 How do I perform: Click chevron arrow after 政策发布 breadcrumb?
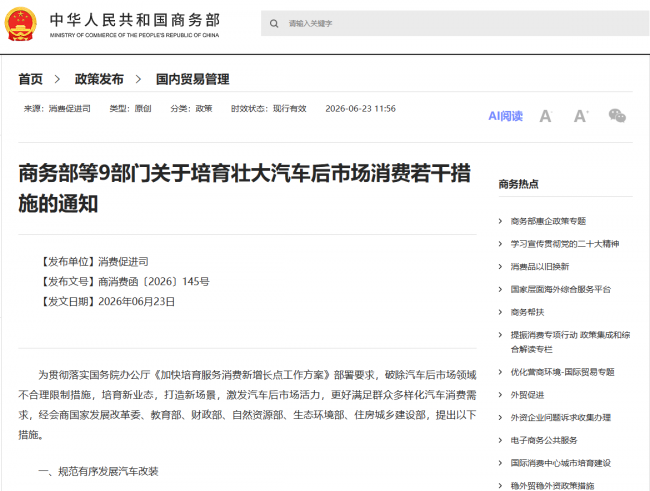pyautogui.click(x=138, y=79)
